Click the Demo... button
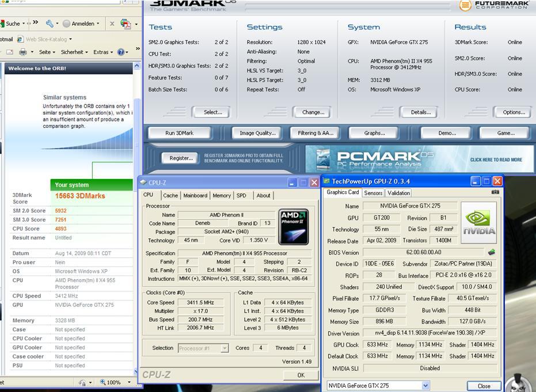The height and width of the screenshot is (392, 536). [x=447, y=133]
